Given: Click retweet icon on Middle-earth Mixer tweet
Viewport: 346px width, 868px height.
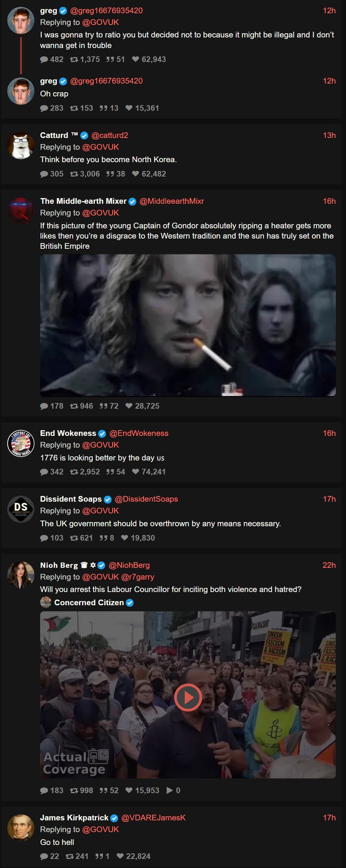Looking at the screenshot, I should coord(74,406).
